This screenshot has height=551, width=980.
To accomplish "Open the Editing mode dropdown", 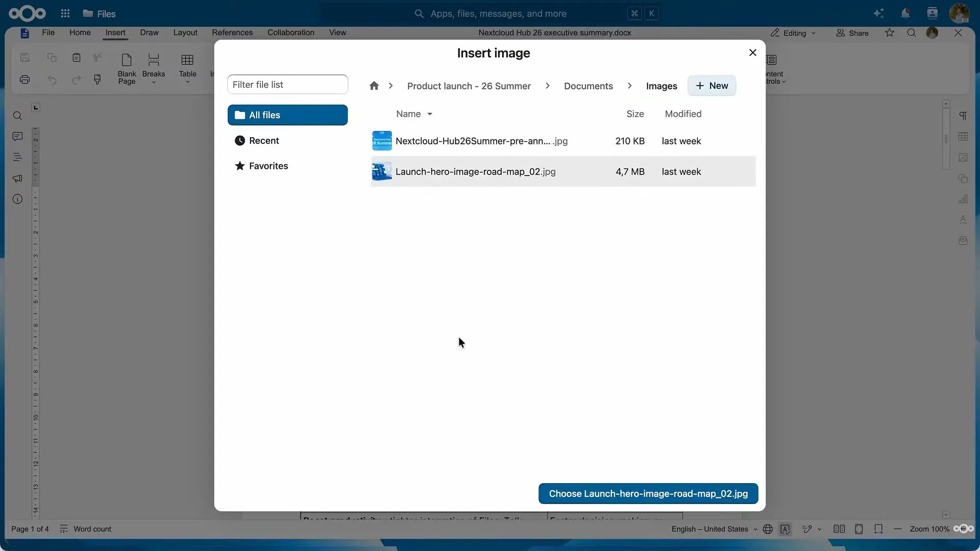I will 793,33.
